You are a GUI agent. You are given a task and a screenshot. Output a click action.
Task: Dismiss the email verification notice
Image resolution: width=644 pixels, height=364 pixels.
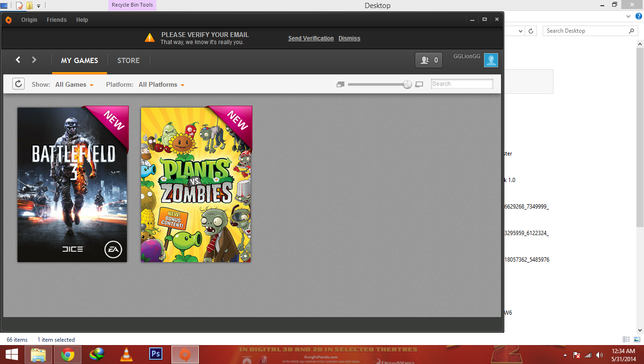349,38
